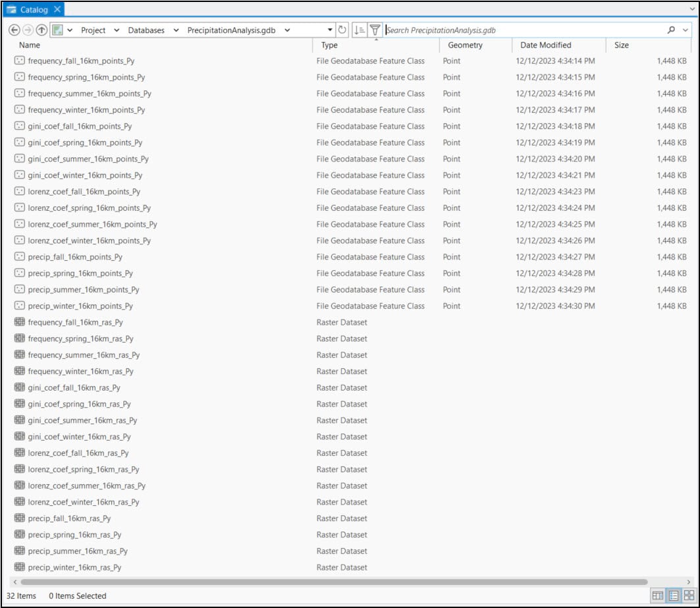Click point icon of precip_fall_16km_points_Py
The width and height of the screenshot is (700, 608).
pos(20,256)
